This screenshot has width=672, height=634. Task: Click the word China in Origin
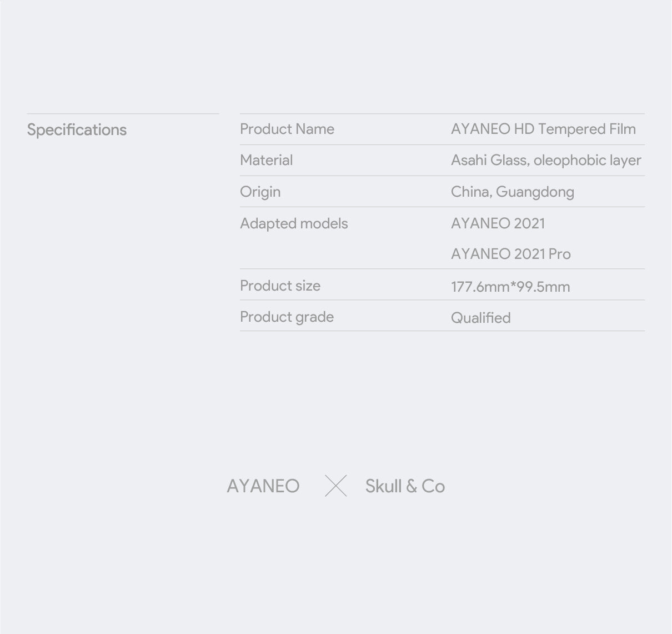470,192
